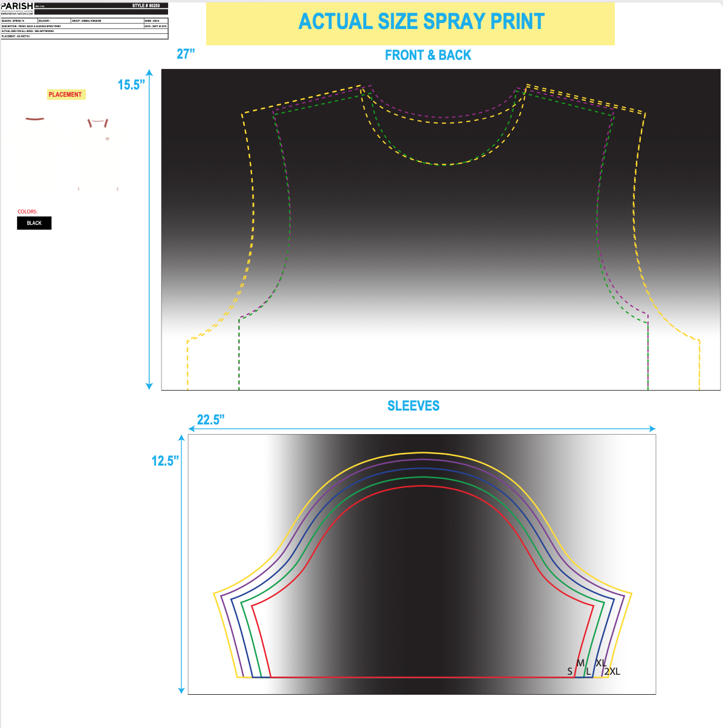Click the PARISH logo

pos(18,5)
